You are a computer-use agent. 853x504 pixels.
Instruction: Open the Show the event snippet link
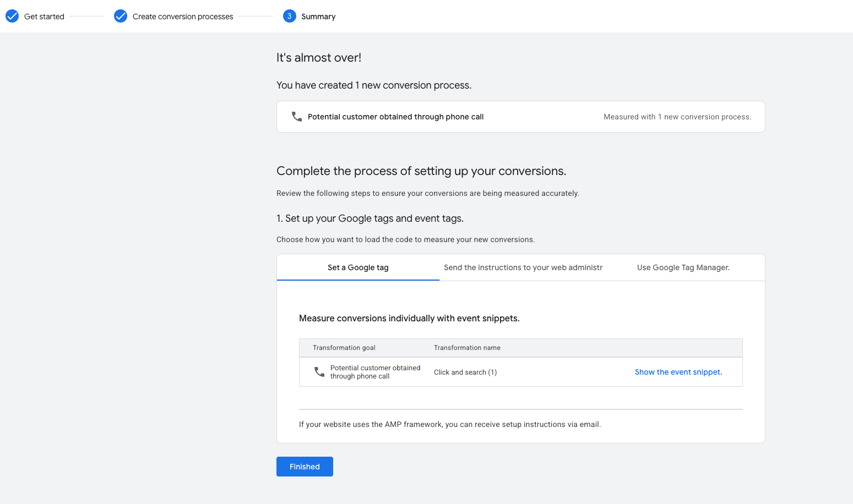[678, 372]
